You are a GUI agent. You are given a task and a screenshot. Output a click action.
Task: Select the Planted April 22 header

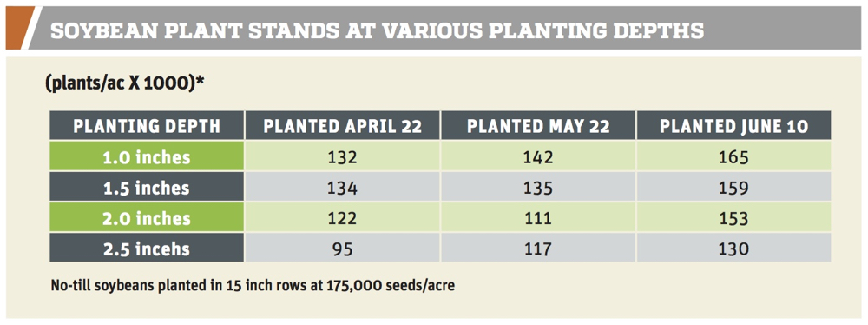[343, 125]
